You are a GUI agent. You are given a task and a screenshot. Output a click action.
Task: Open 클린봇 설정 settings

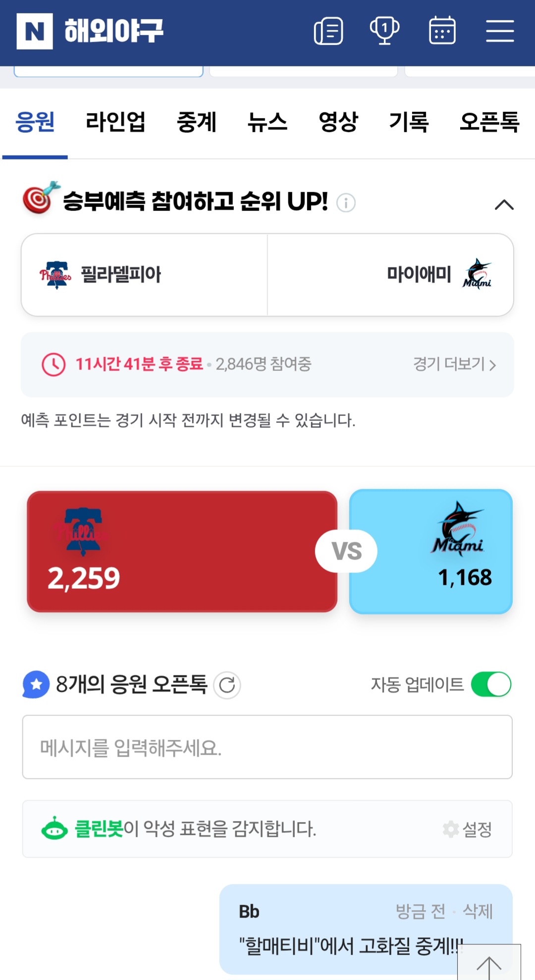coord(468,829)
